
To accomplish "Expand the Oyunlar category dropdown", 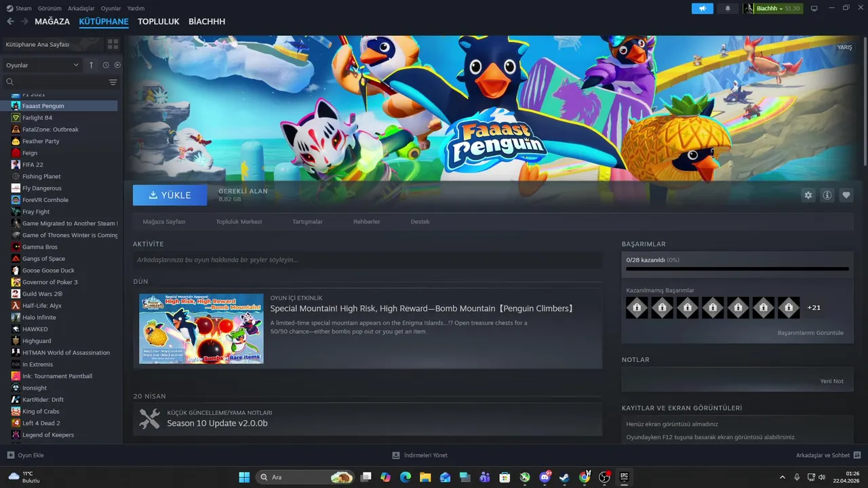I will click(x=42, y=65).
